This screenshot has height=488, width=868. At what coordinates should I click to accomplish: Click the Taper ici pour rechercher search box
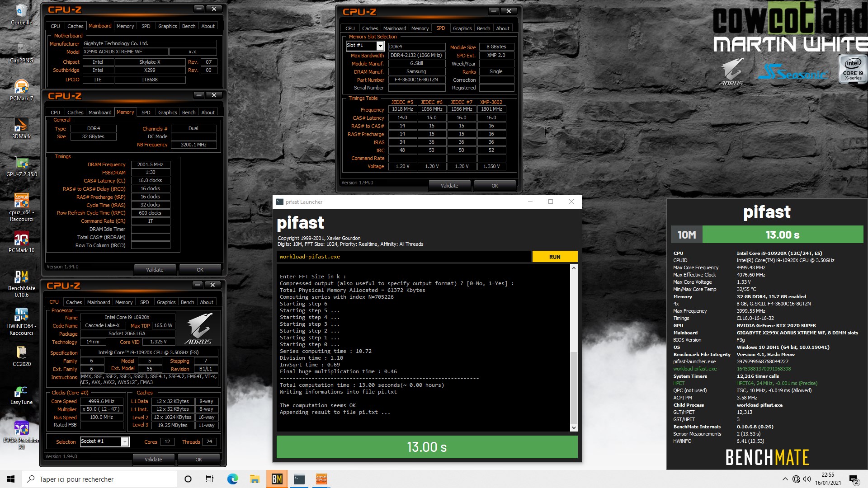pyautogui.click(x=99, y=479)
